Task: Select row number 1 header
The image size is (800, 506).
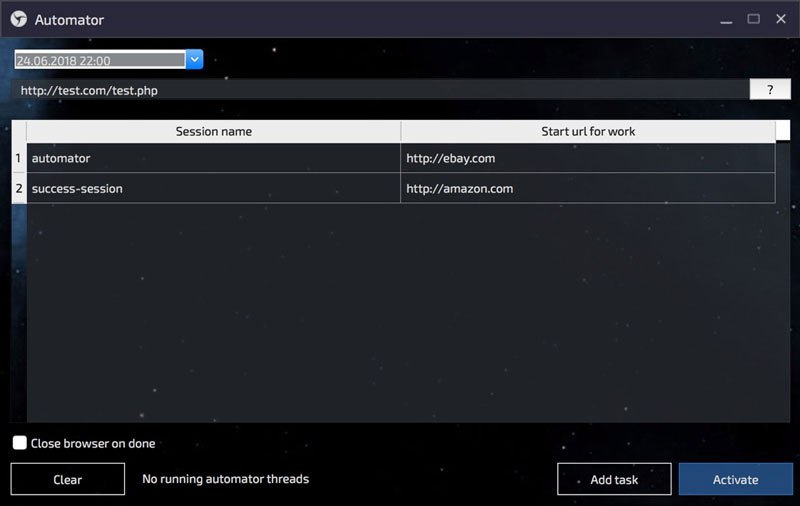Action: pyautogui.click(x=19, y=158)
